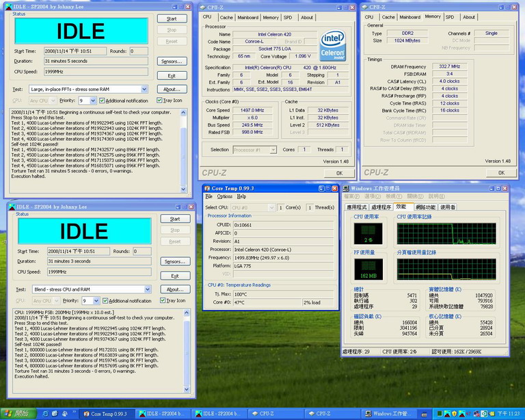525x420 pixels.
Task: Click Tj. Max 100°C field in Core Temp
Action: point(283,294)
